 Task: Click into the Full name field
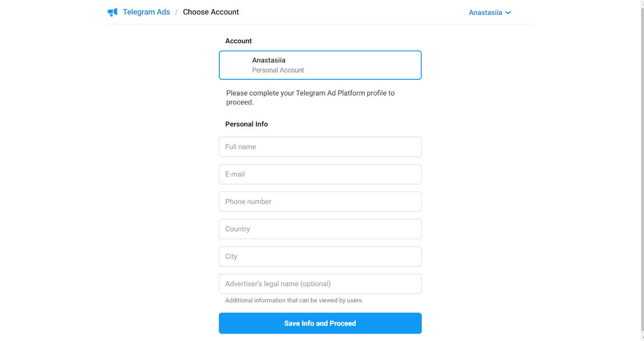click(x=320, y=147)
